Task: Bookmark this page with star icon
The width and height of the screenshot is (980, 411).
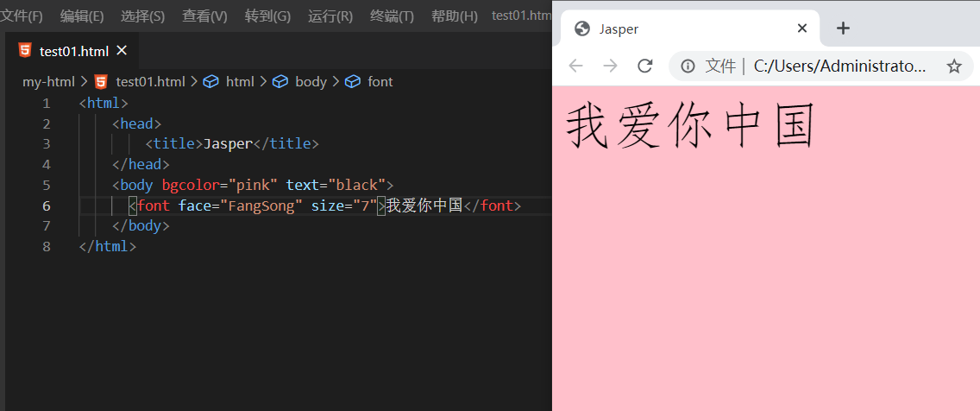Action: point(953,66)
